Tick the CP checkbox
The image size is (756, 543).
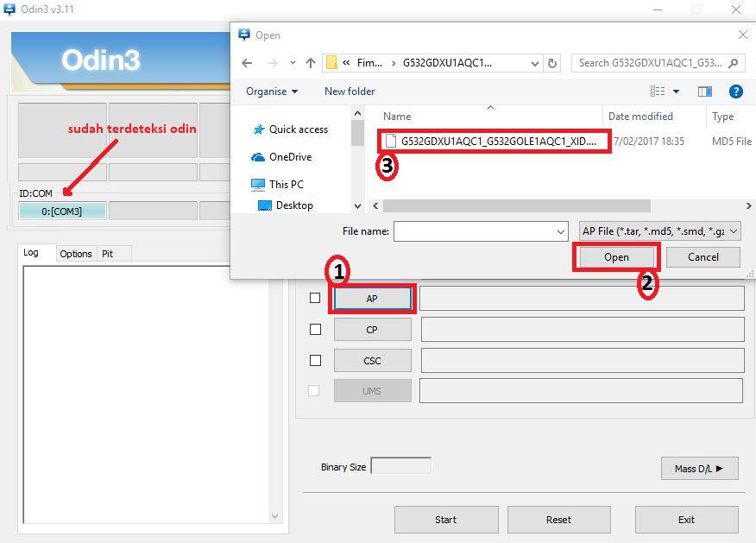pyautogui.click(x=315, y=330)
